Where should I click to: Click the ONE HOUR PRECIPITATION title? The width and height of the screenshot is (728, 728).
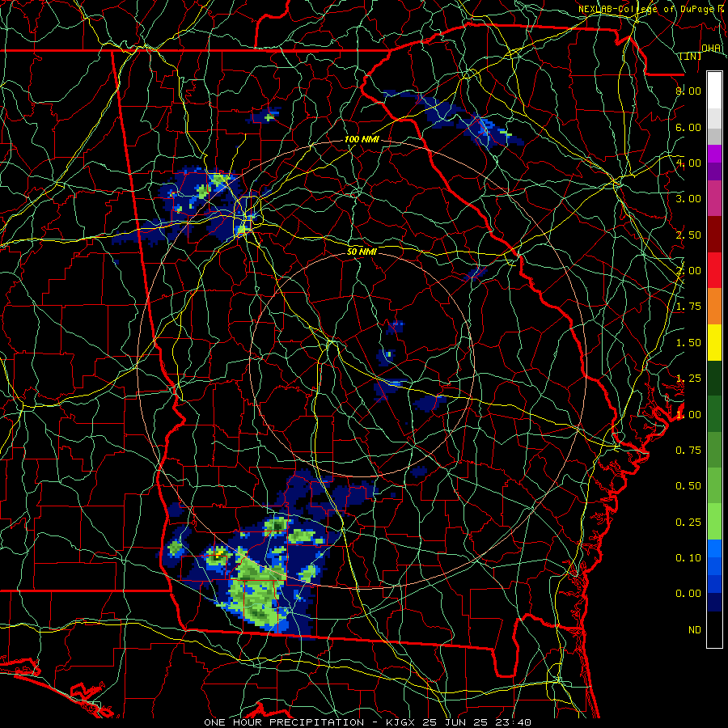[x=284, y=722]
